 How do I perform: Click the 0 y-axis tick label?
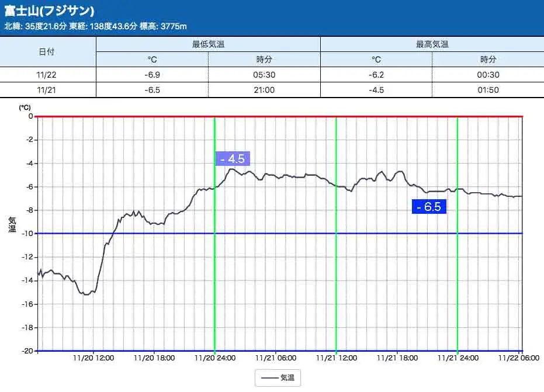31,116
